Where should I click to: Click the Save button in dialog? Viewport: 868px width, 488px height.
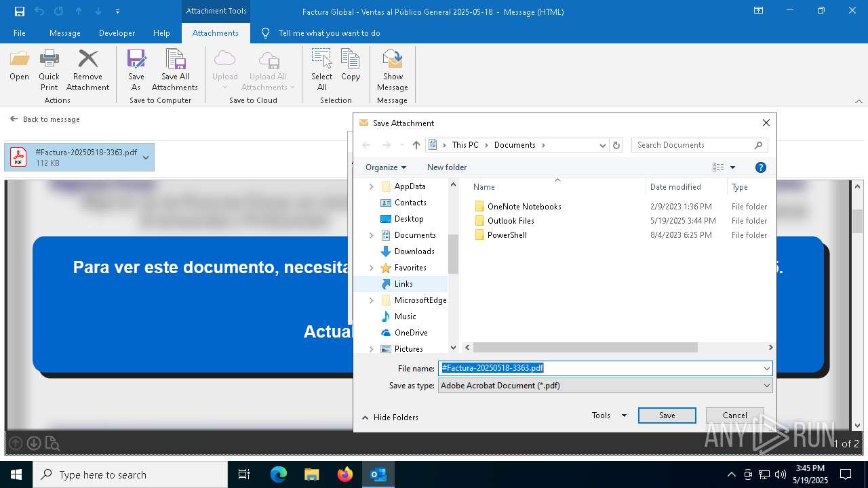click(x=667, y=415)
